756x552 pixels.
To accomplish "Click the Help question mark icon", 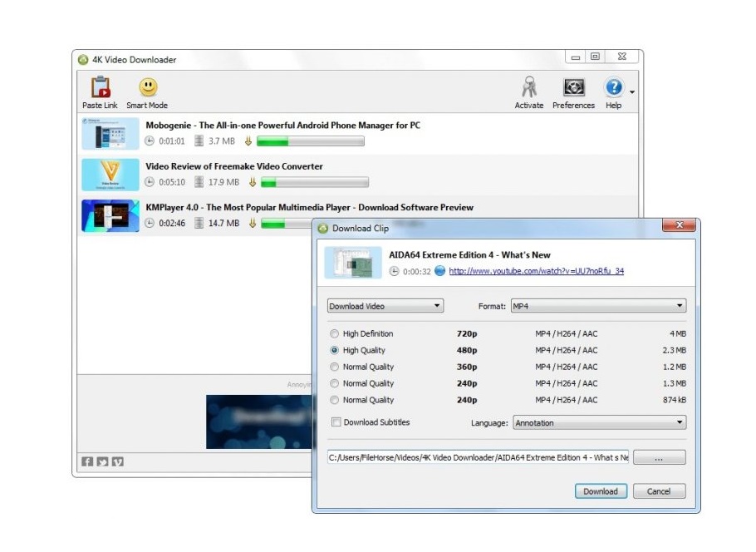I will coord(614,87).
